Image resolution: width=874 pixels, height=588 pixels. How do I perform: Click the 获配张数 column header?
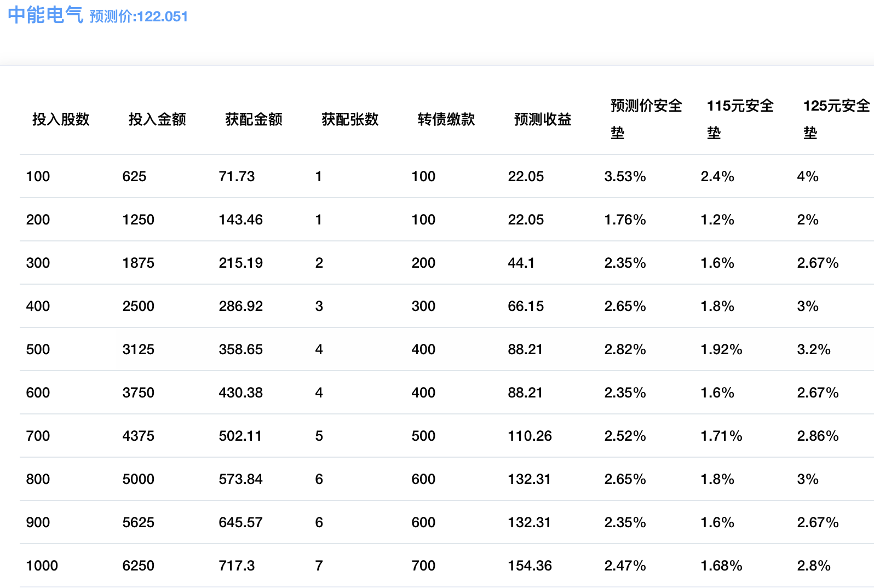click(x=350, y=119)
